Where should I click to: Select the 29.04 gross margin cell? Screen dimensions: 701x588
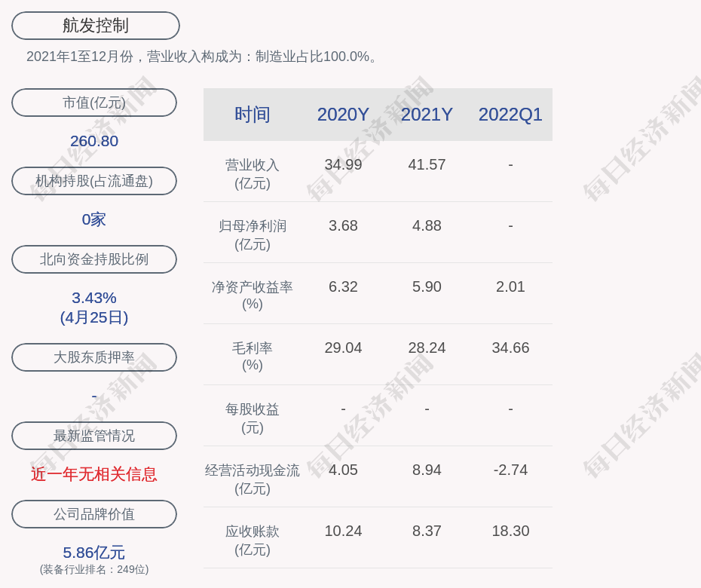click(343, 348)
